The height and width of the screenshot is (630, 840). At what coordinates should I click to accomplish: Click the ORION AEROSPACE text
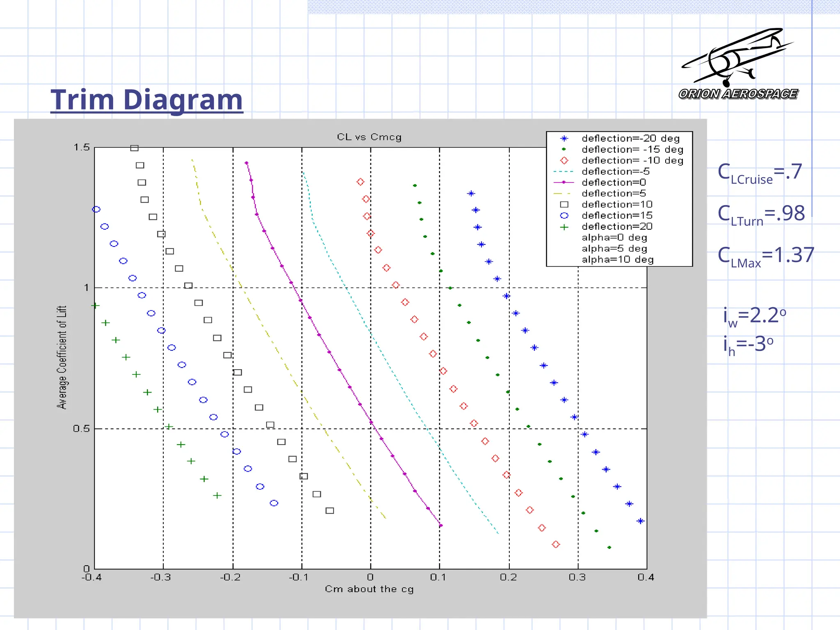point(737,94)
